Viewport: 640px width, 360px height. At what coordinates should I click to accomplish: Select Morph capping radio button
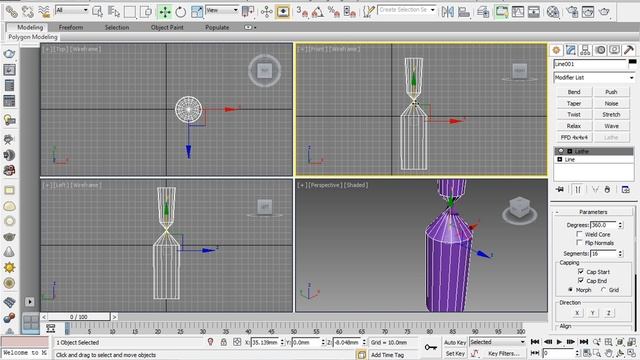tap(571, 289)
